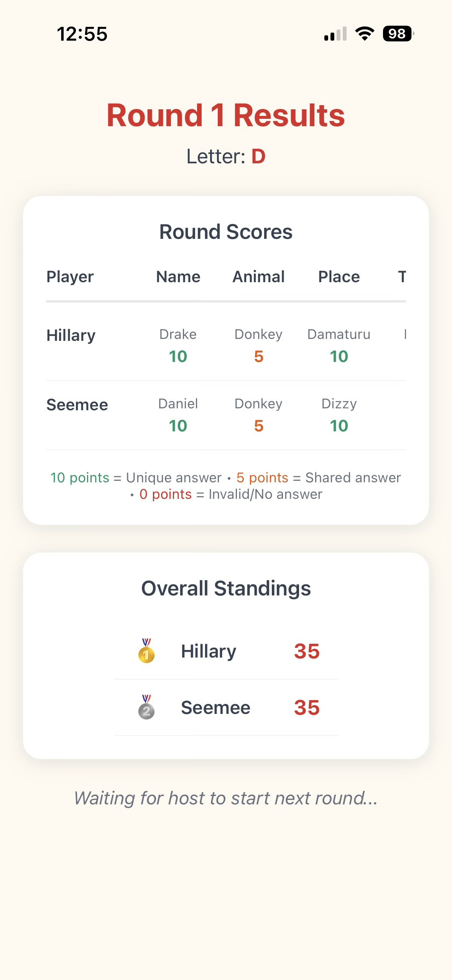Viewport: 452px width, 980px height.
Task: Tap the Wi-Fi status icon
Action: (365, 34)
